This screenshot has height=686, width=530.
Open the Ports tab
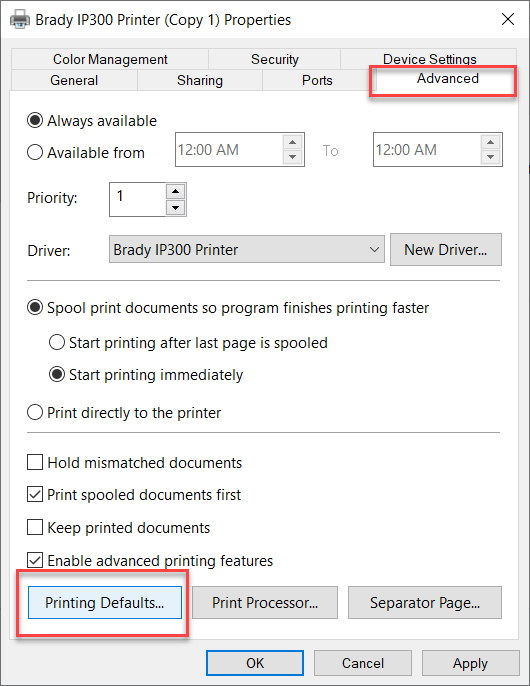pos(317,80)
